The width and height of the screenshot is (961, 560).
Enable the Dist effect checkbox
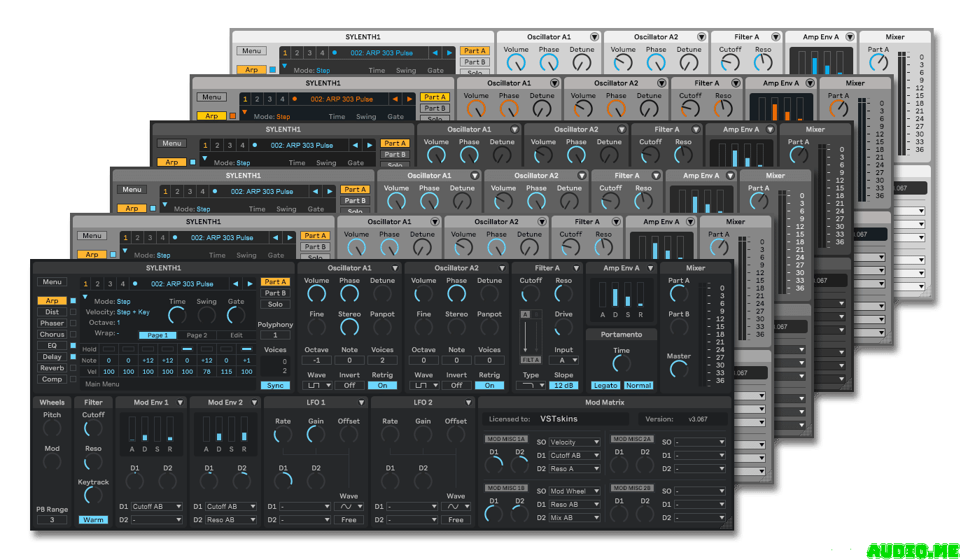click(x=73, y=312)
